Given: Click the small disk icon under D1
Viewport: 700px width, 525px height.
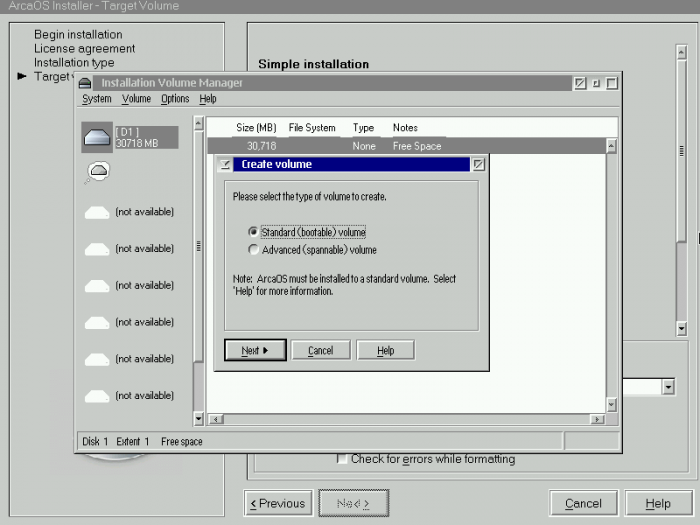Looking at the screenshot, I should tap(97, 173).
